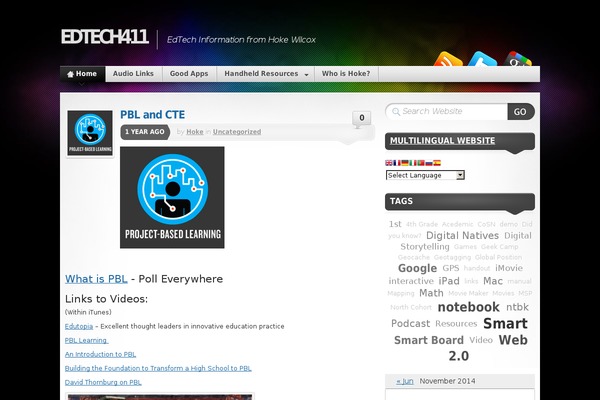This screenshot has width=600, height=400.
Task: Select the notebook tag
Action: (468, 307)
